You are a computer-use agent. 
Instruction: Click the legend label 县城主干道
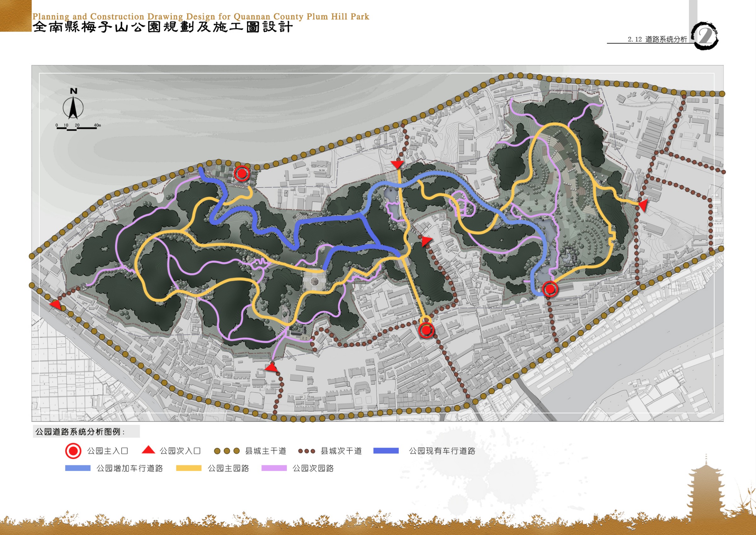coord(266,451)
